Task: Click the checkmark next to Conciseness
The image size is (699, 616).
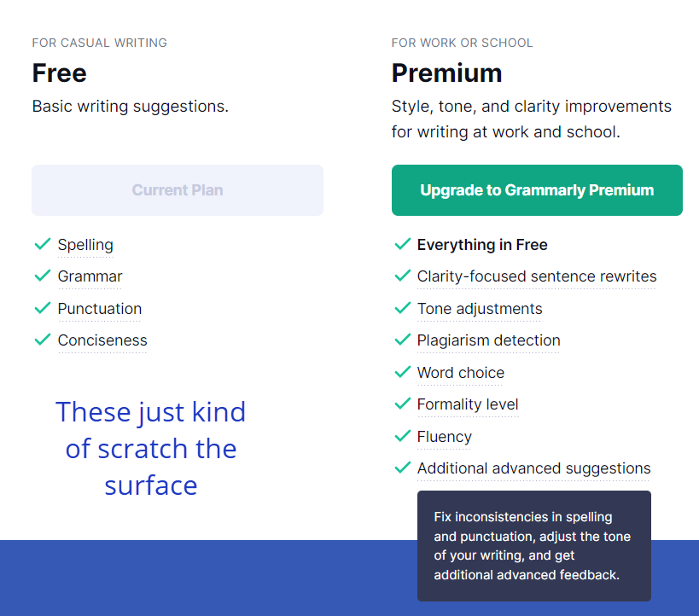Action: coord(43,340)
